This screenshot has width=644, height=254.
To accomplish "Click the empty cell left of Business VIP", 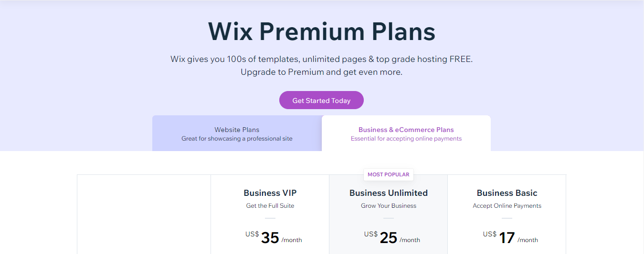I will (x=144, y=214).
